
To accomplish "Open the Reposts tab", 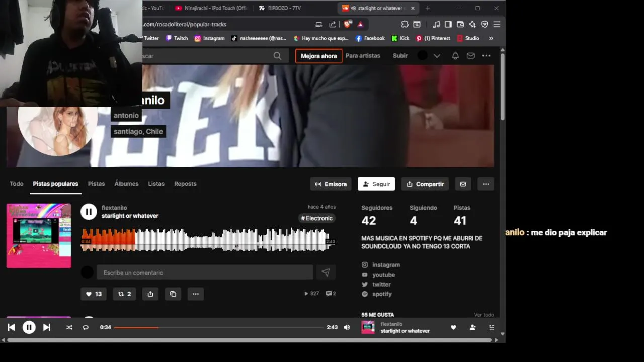I will pyautogui.click(x=185, y=184).
